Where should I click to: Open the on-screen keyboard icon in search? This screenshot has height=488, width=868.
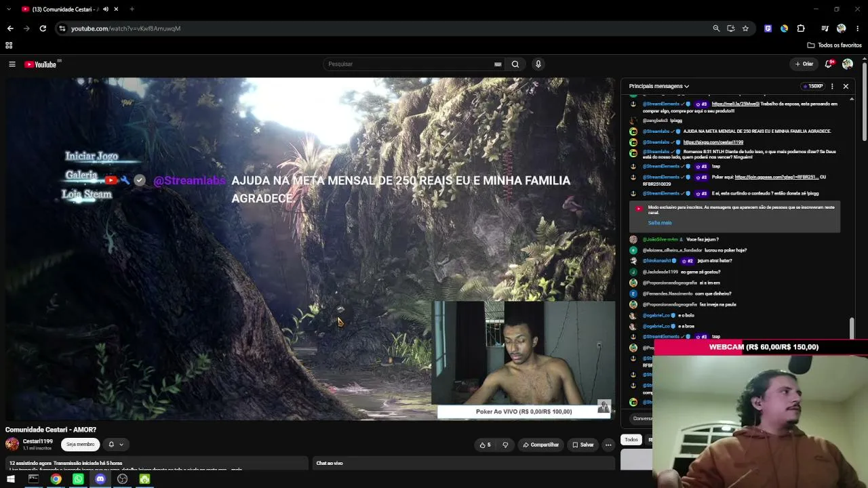click(498, 64)
